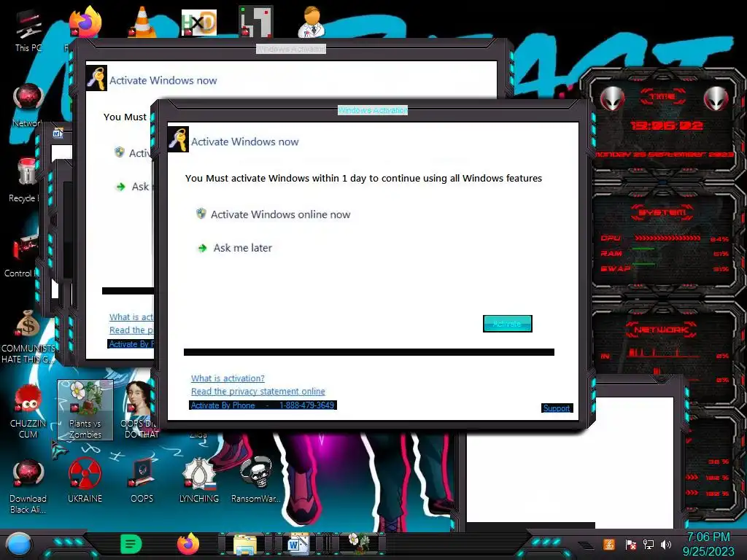This screenshot has width=747, height=560.
Task: Switch to Word on the taskbar
Action: tap(298, 544)
